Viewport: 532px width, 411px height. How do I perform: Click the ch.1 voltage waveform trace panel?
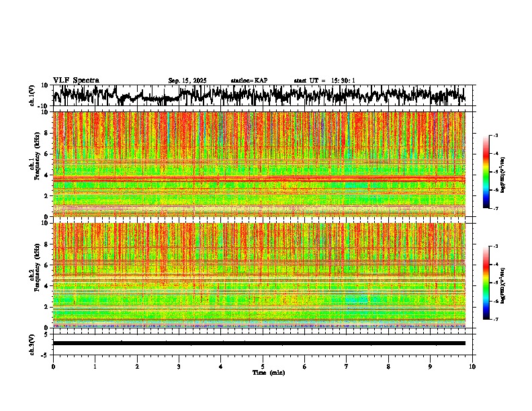coord(262,95)
